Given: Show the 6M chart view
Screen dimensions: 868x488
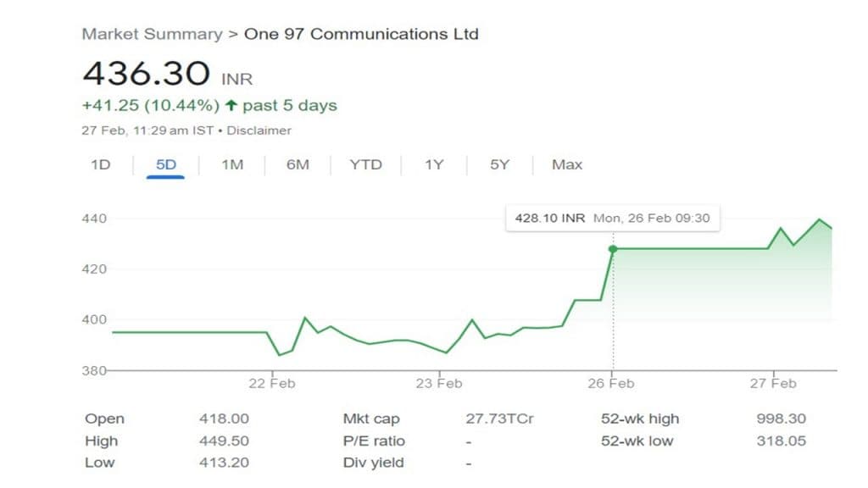Looking at the screenshot, I should click(298, 164).
